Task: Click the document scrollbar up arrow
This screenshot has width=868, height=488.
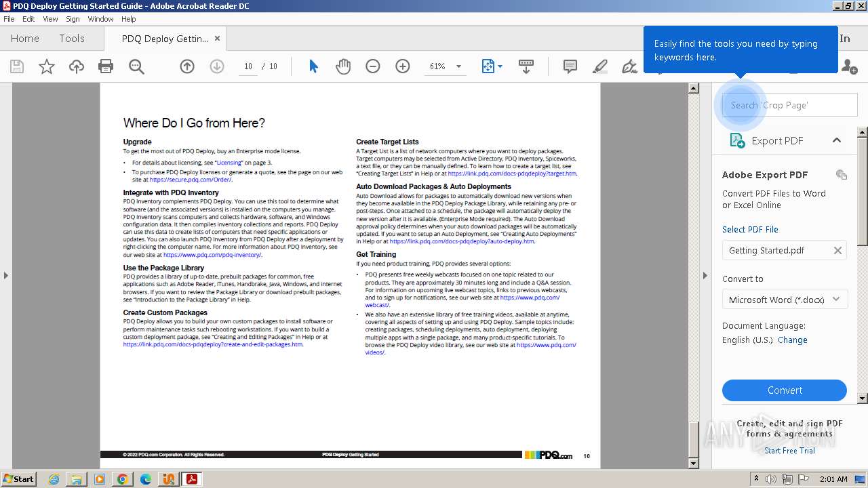Action: click(x=693, y=88)
